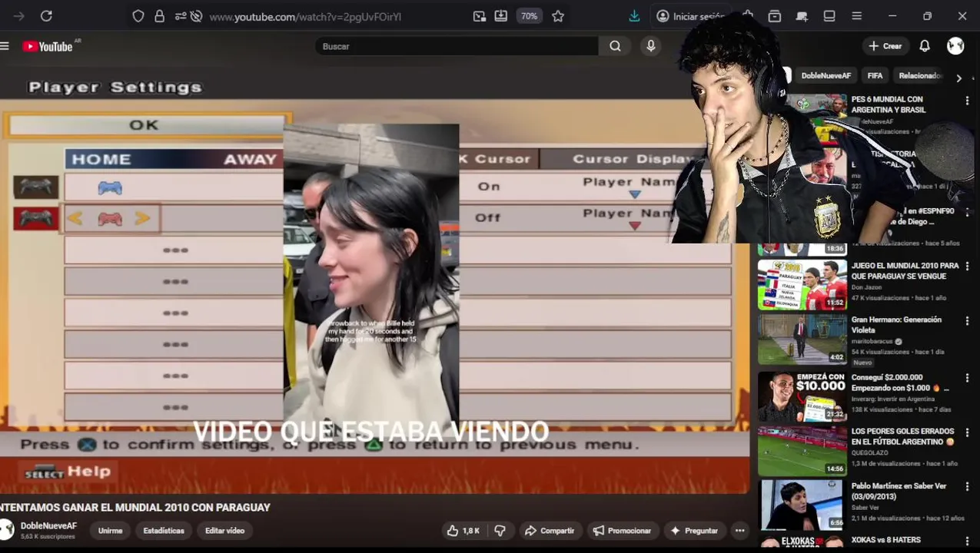The height and width of the screenshot is (553, 980).
Task: Bookmark this page with the star icon
Action: tap(558, 16)
